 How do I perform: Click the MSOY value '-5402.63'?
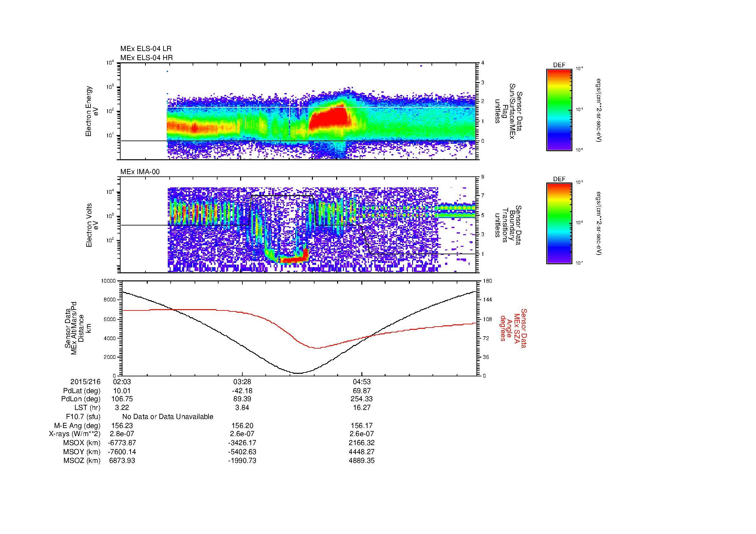(x=242, y=452)
